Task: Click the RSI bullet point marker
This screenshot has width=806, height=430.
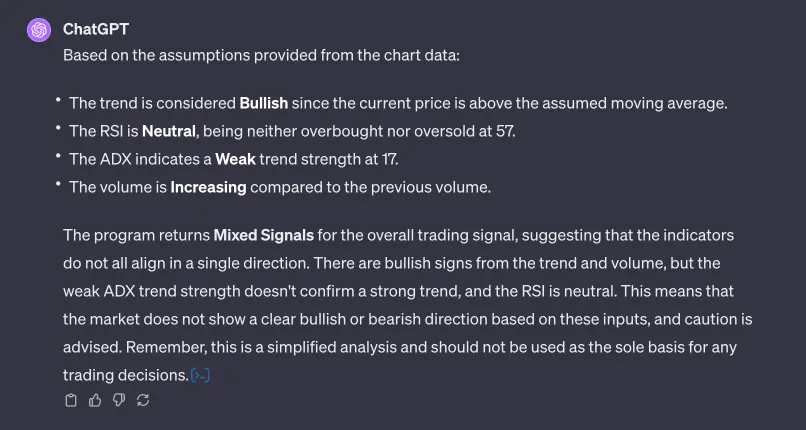Action: [x=58, y=129]
